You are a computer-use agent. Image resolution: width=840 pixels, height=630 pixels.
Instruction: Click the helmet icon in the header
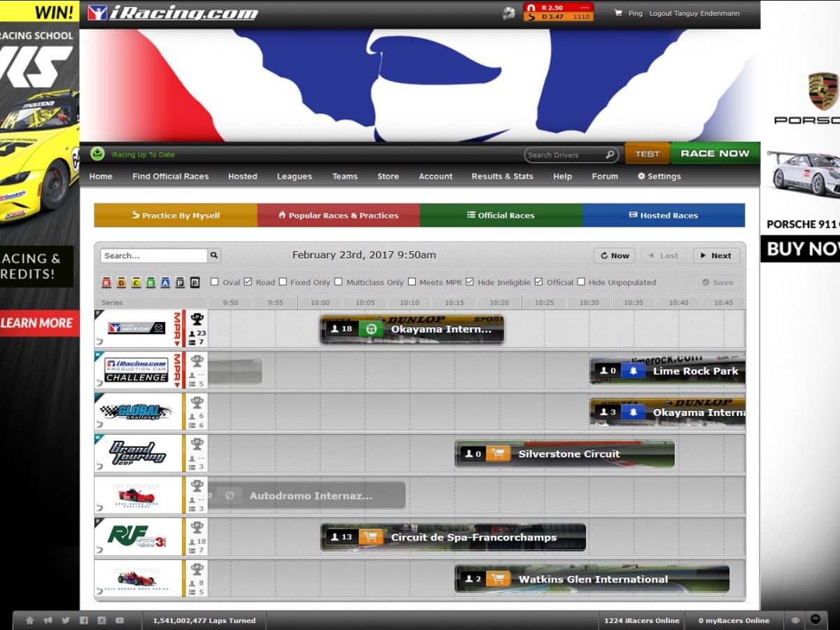click(x=509, y=13)
